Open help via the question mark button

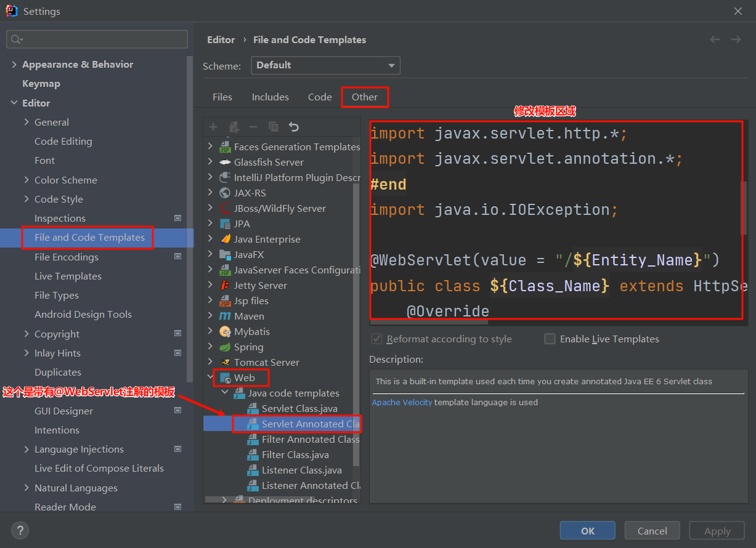tap(20, 530)
